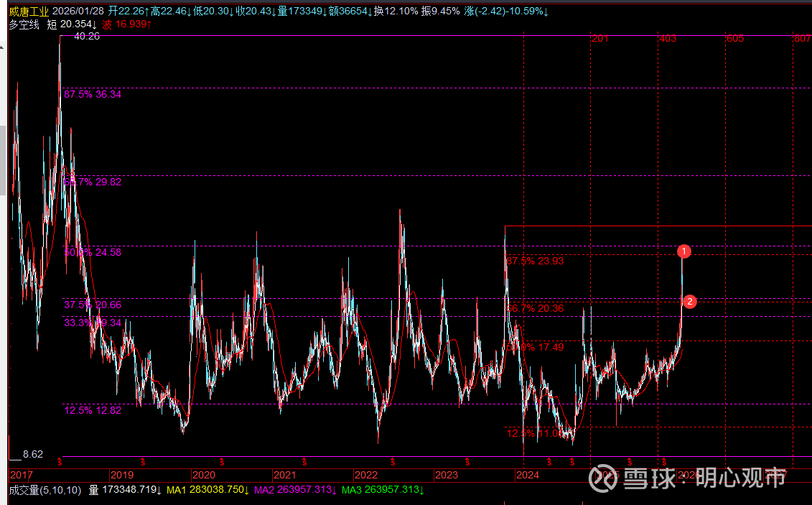
Task: Select the 威唐工业 stock name
Action: pos(29,11)
